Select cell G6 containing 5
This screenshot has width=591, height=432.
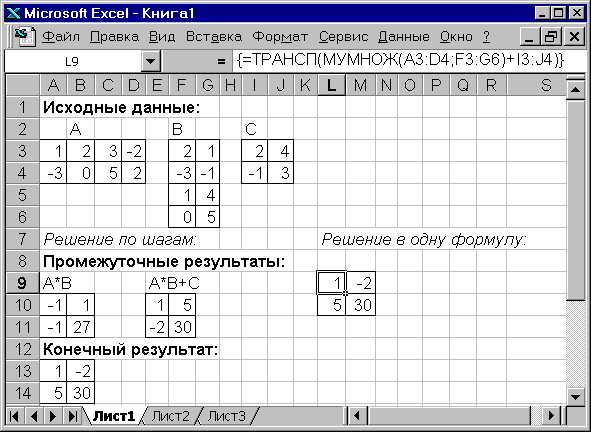tap(208, 217)
